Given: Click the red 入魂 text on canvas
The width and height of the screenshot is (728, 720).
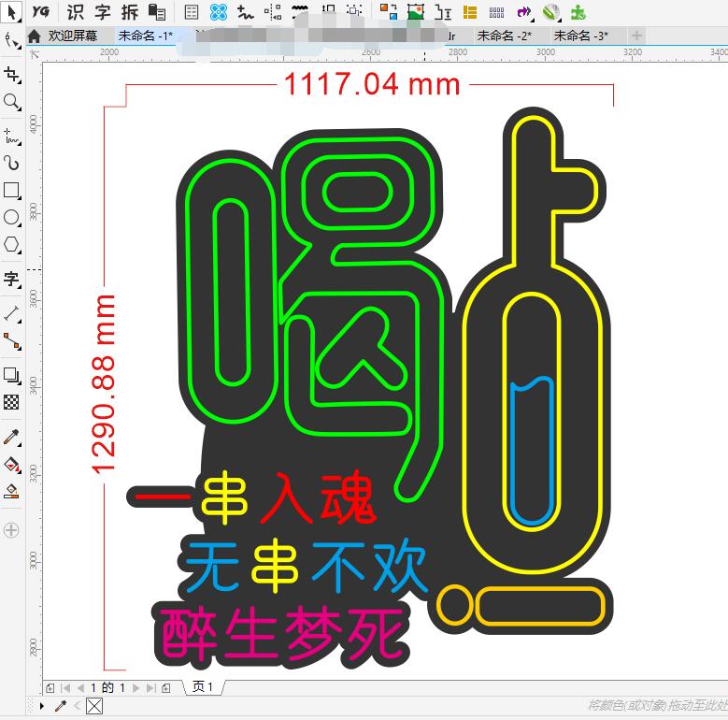Looking at the screenshot, I should coord(317,497).
